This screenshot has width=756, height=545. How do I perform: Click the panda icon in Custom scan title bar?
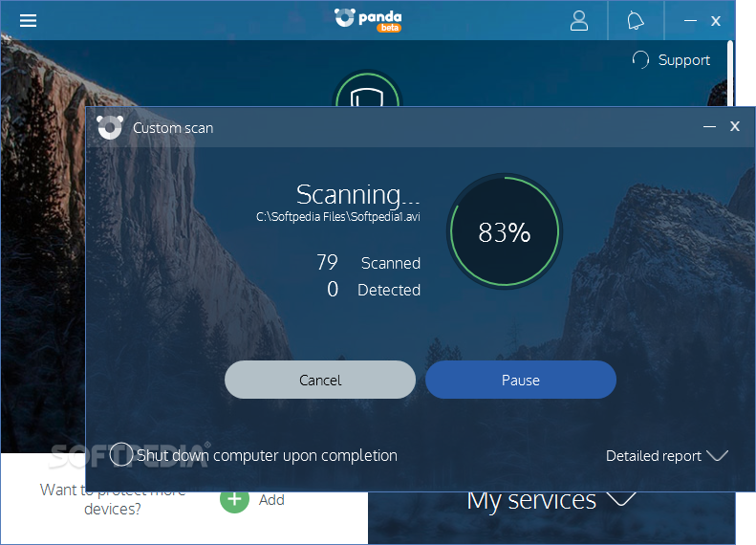pyautogui.click(x=110, y=128)
